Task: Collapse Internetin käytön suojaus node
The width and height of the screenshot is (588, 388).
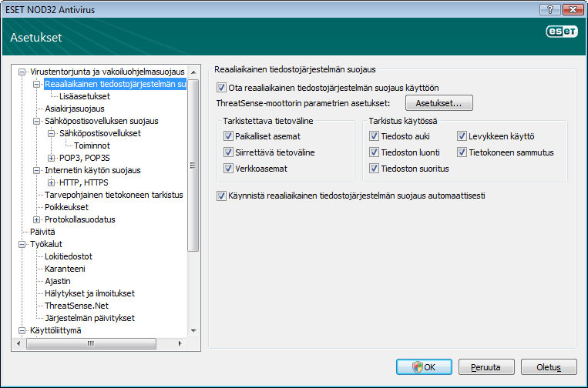Action: coord(36,170)
